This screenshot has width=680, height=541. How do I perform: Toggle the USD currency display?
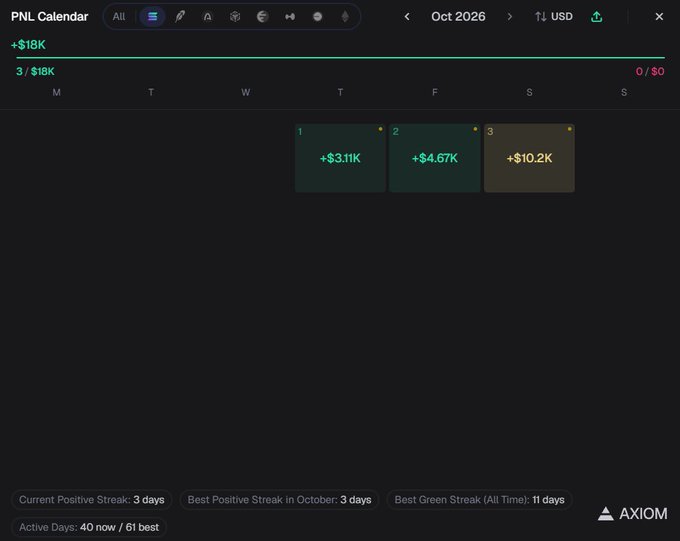tap(554, 16)
